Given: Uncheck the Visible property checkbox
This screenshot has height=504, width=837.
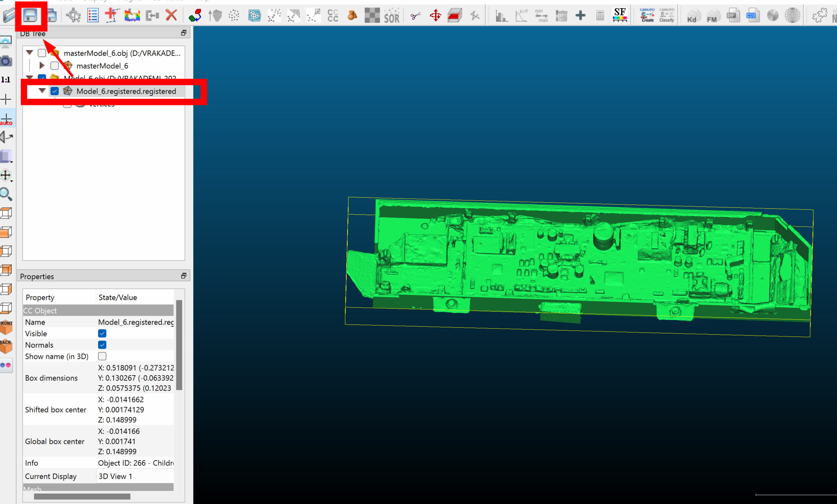Looking at the screenshot, I should click(102, 333).
